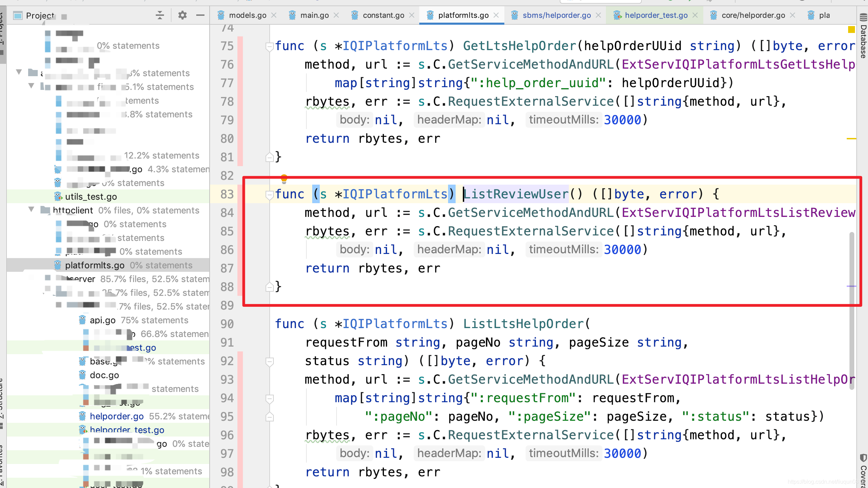Switch to the constant.go tab
The image size is (868, 488).
click(x=383, y=15)
